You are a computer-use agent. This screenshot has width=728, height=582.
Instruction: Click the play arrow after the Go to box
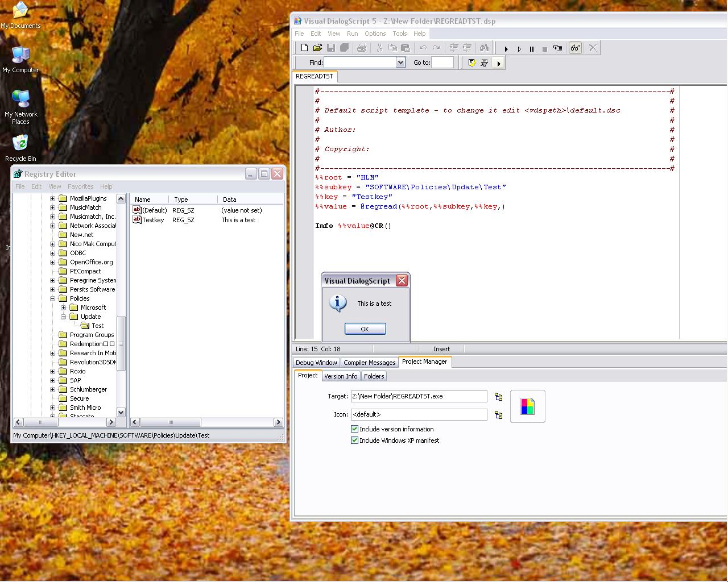[x=499, y=63]
